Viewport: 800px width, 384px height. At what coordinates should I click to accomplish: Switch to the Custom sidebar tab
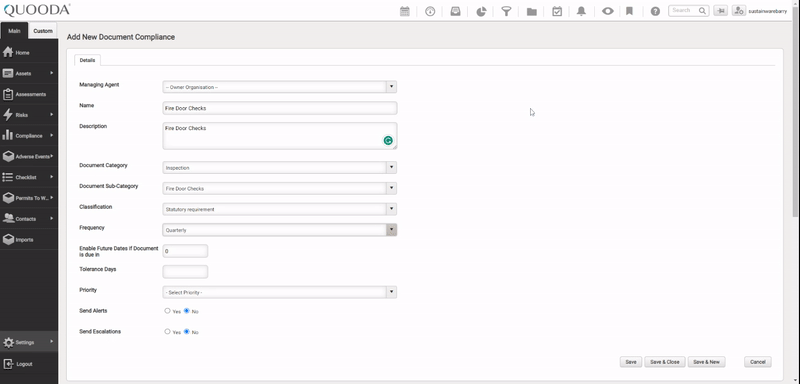[43, 31]
